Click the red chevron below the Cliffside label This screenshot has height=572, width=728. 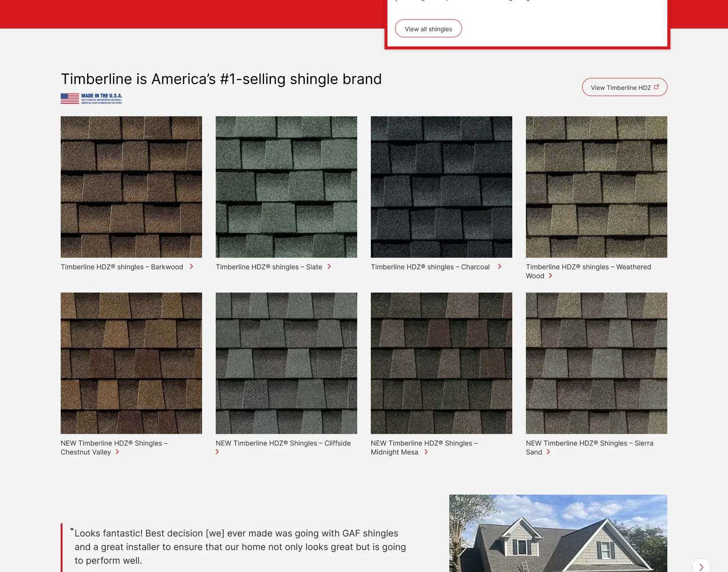point(217,452)
